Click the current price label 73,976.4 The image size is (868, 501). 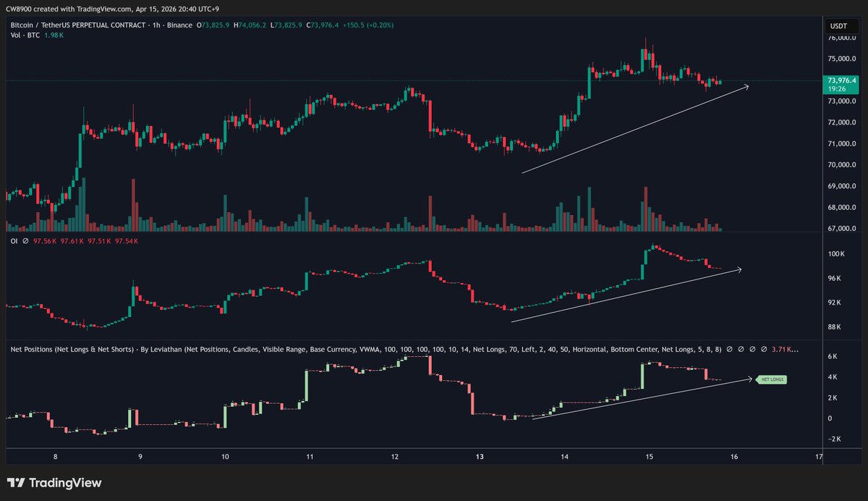tap(840, 80)
